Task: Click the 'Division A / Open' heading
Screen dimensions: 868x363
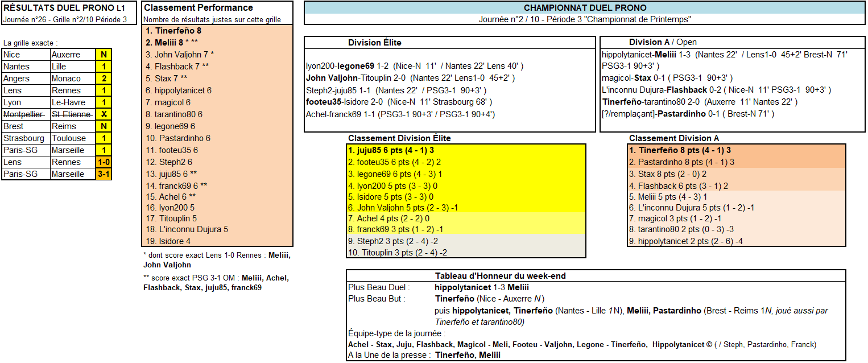Action: 663,42
